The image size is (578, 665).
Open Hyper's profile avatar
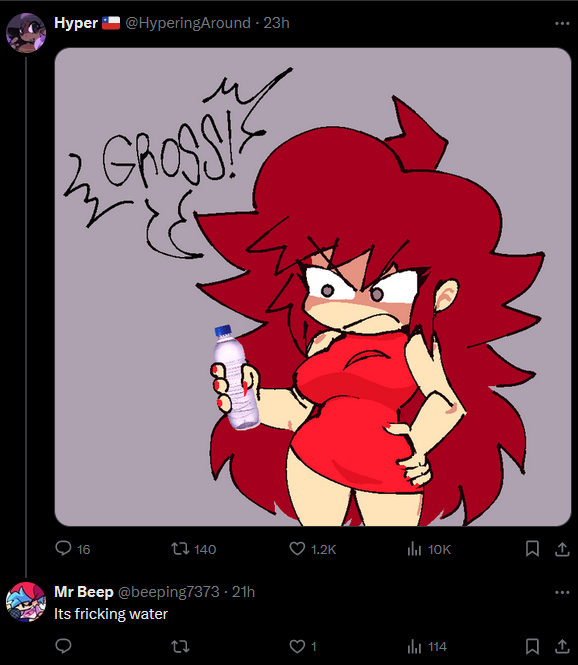pos(26,33)
